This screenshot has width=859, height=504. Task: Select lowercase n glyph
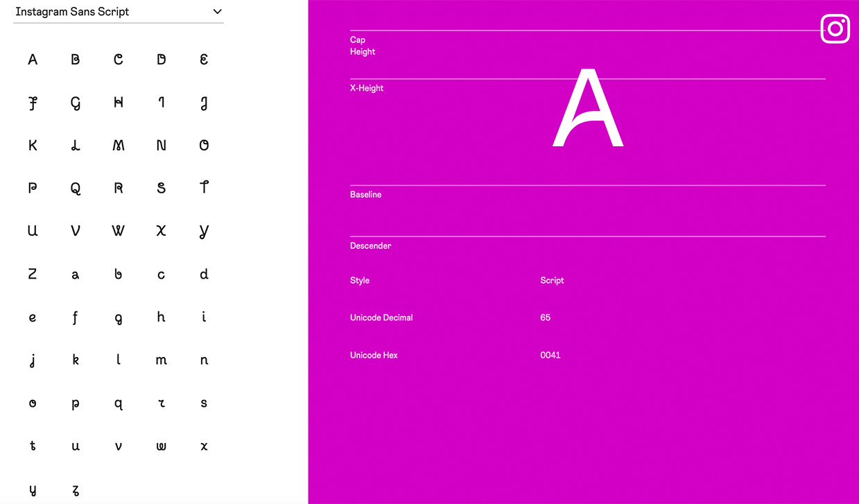click(204, 361)
